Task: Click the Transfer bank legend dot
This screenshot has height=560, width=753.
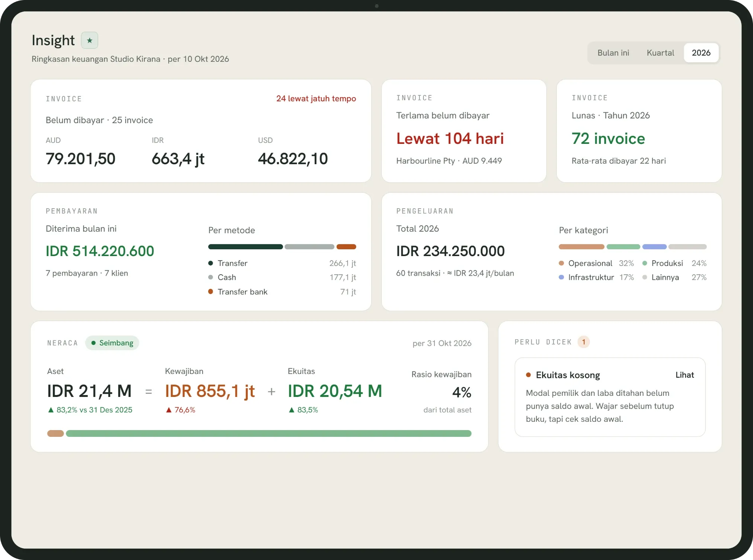Action: point(210,291)
